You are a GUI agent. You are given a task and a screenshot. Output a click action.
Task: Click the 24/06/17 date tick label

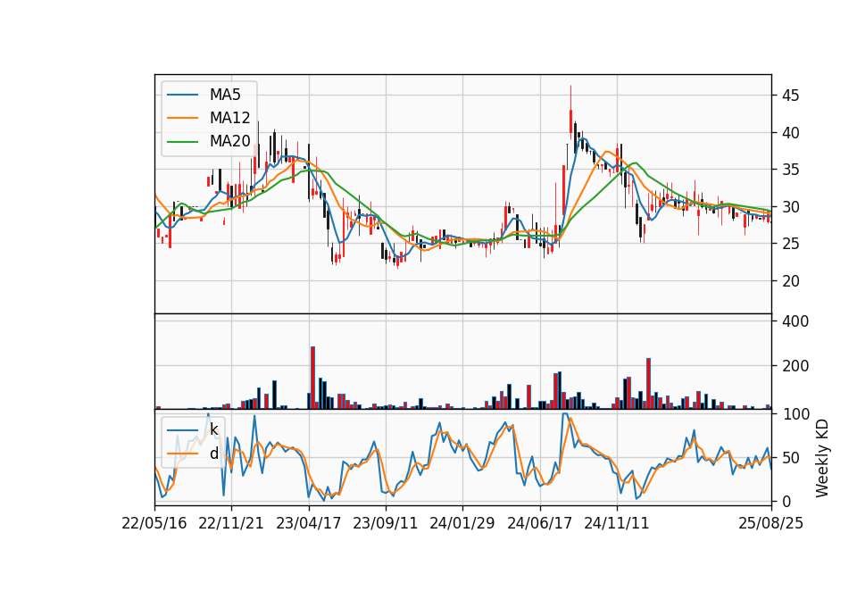[540, 523]
